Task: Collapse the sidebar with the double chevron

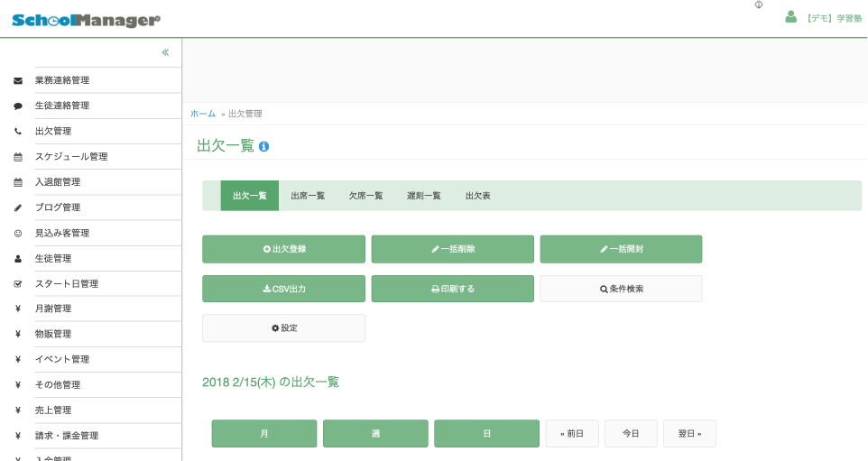Action: (165, 52)
